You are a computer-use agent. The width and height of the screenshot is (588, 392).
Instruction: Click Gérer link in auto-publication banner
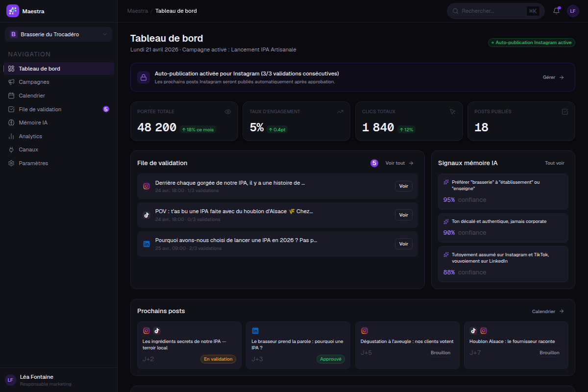pos(554,77)
